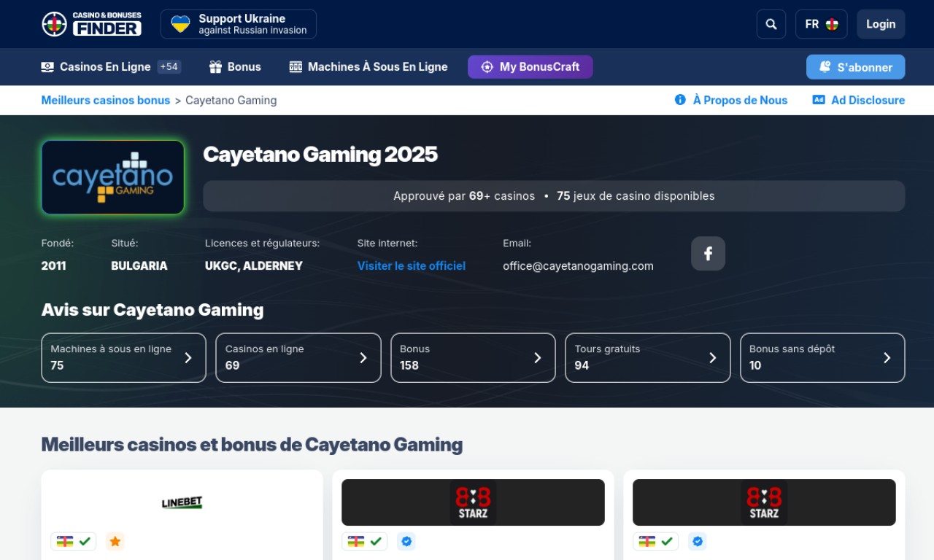Open À Propos de Nous link
The height and width of the screenshot is (560, 934).
click(740, 101)
